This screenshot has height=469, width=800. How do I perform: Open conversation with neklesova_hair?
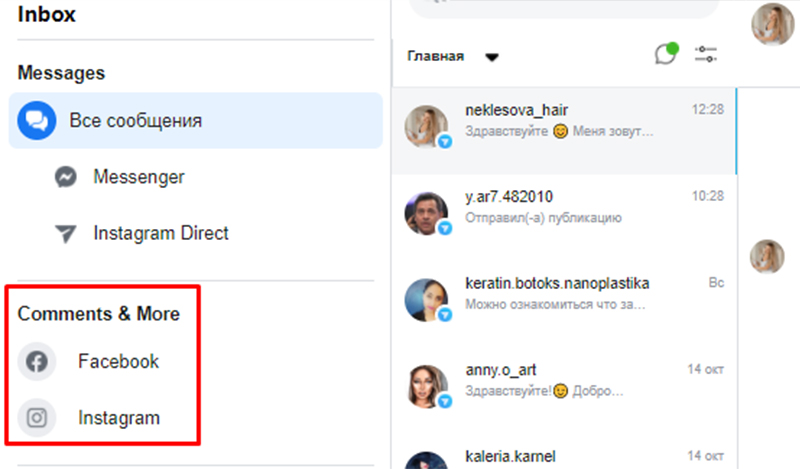[565, 131]
